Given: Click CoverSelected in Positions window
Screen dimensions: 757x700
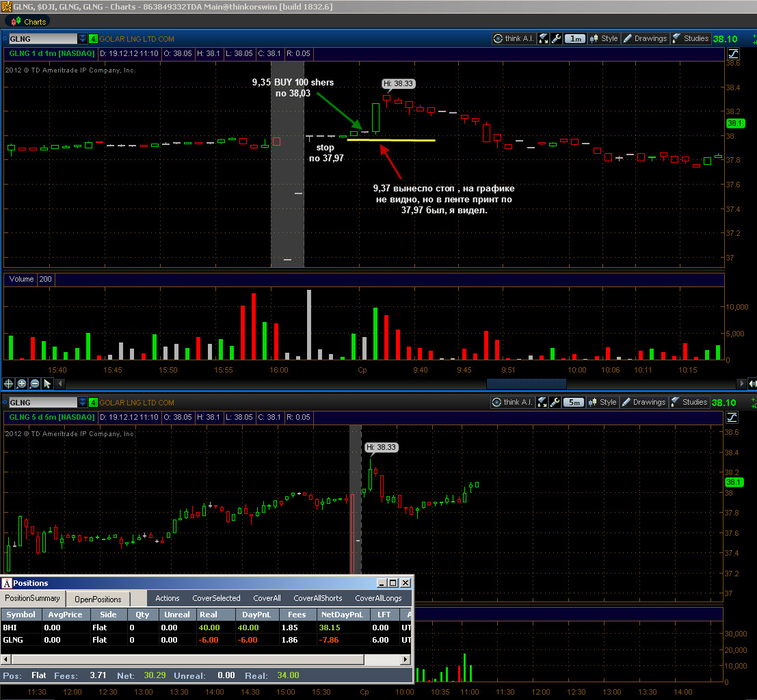Looking at the screenshot, I should 216,598.
